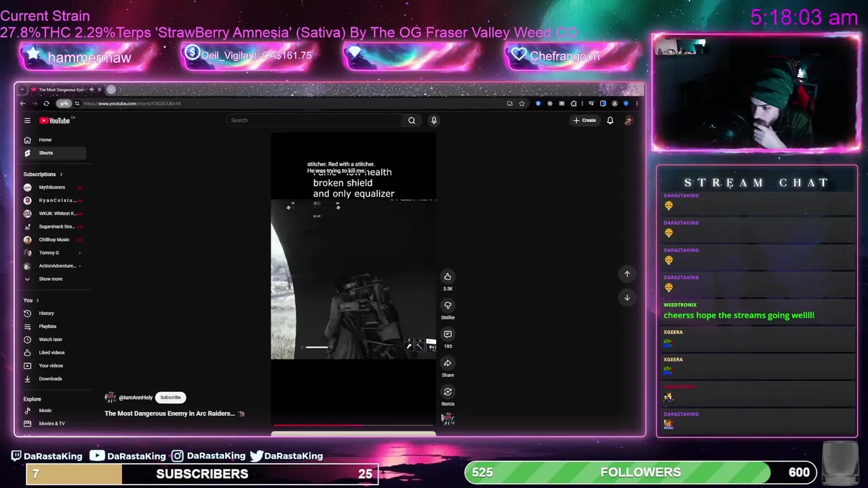Bookmark page with star icon
This screenshot has height=488, width=868.
point(521,104)
